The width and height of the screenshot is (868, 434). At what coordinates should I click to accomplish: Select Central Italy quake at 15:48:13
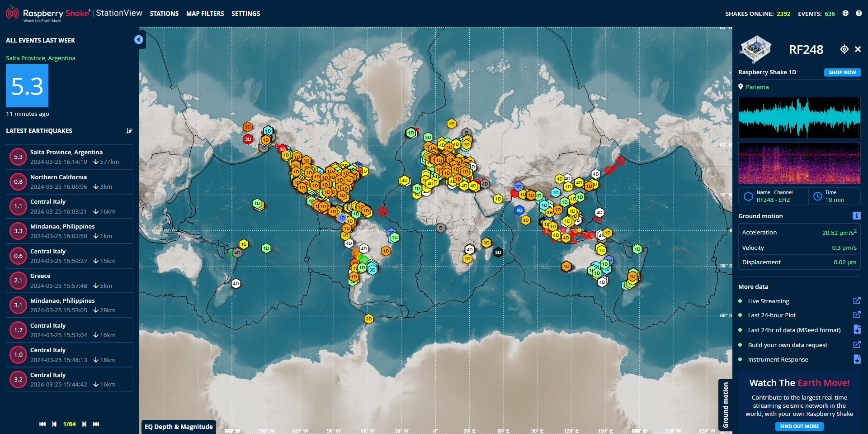pos(69,355)
